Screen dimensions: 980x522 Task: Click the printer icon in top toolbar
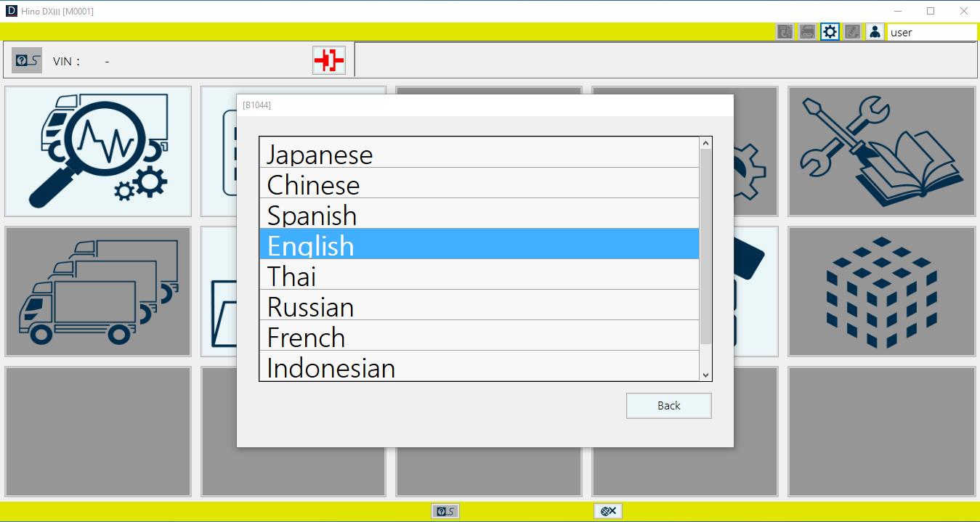pyautogui.click(x=807, y=32)
